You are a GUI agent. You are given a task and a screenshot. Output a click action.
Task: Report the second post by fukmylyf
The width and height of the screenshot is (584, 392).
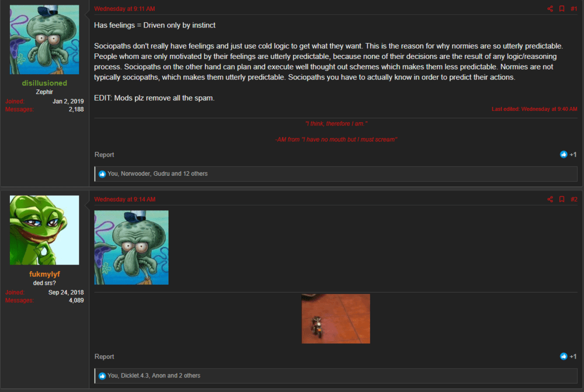105,356
